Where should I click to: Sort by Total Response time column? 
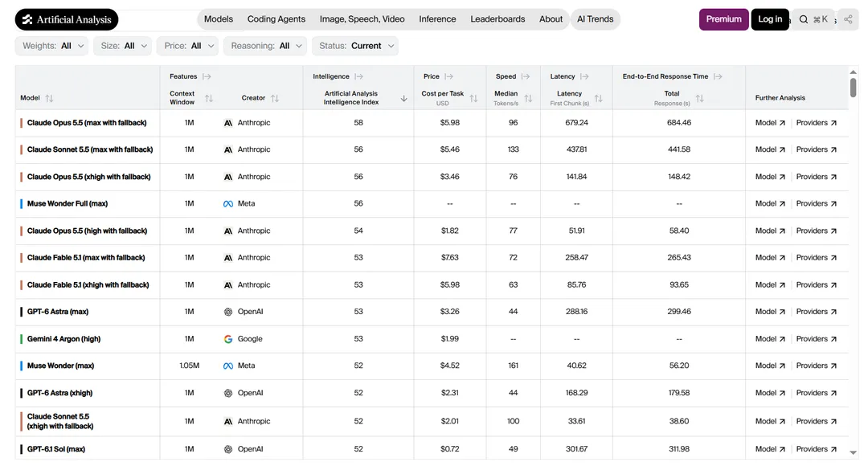(700, 99)
